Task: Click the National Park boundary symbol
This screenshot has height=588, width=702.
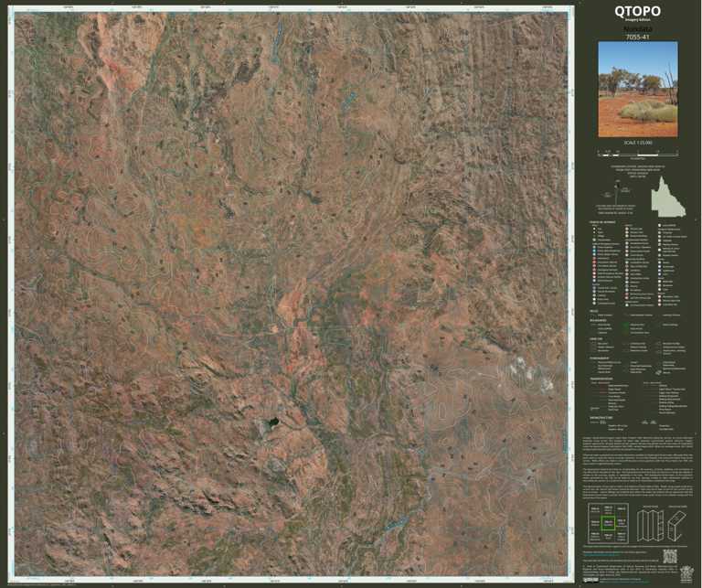Action: pyautogui.click(x=626, y=325)
